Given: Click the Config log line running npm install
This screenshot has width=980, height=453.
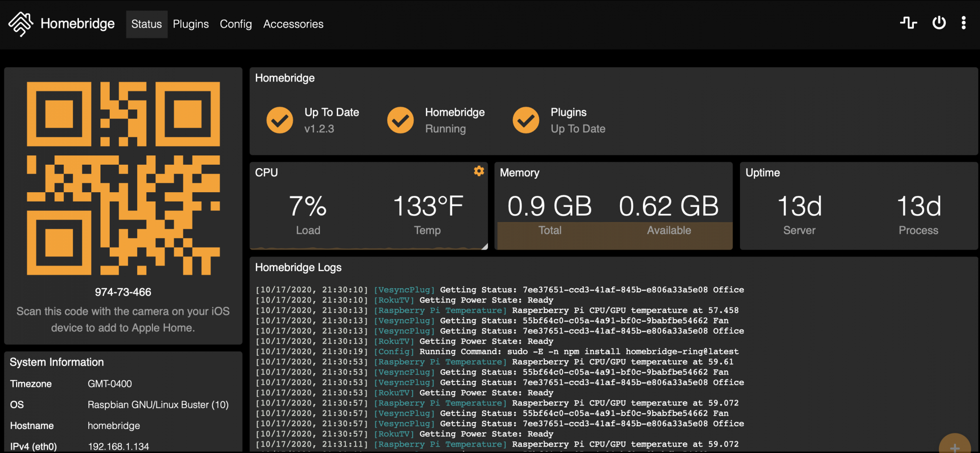Looking at the screenshot, I should pyautogui.click(x=497, y=352).
